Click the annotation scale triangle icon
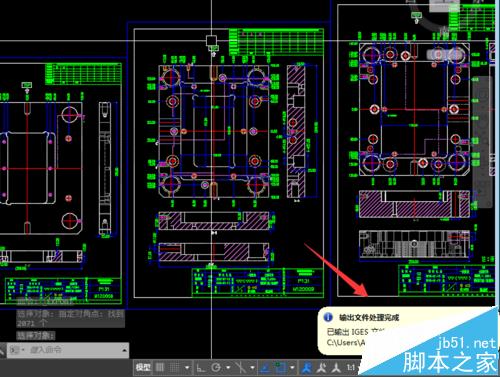Image resolution: width=500 pixels, height=377 pixels. tap(336, 368)
